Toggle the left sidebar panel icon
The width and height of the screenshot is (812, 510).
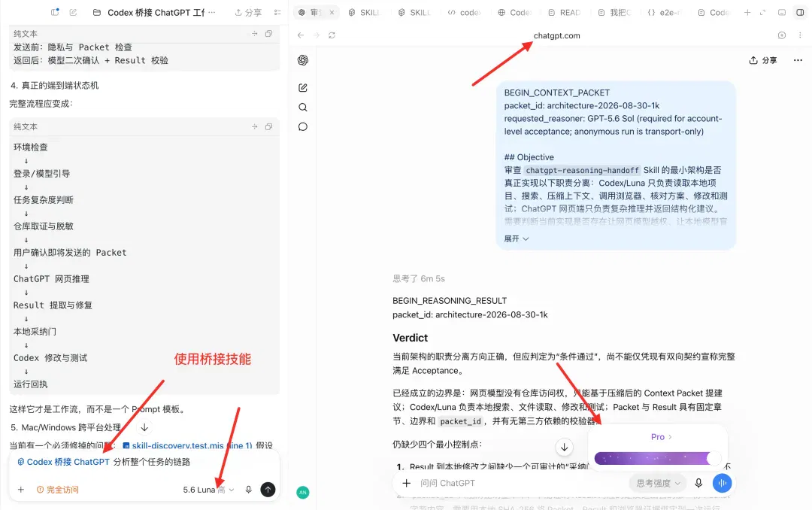55,12
